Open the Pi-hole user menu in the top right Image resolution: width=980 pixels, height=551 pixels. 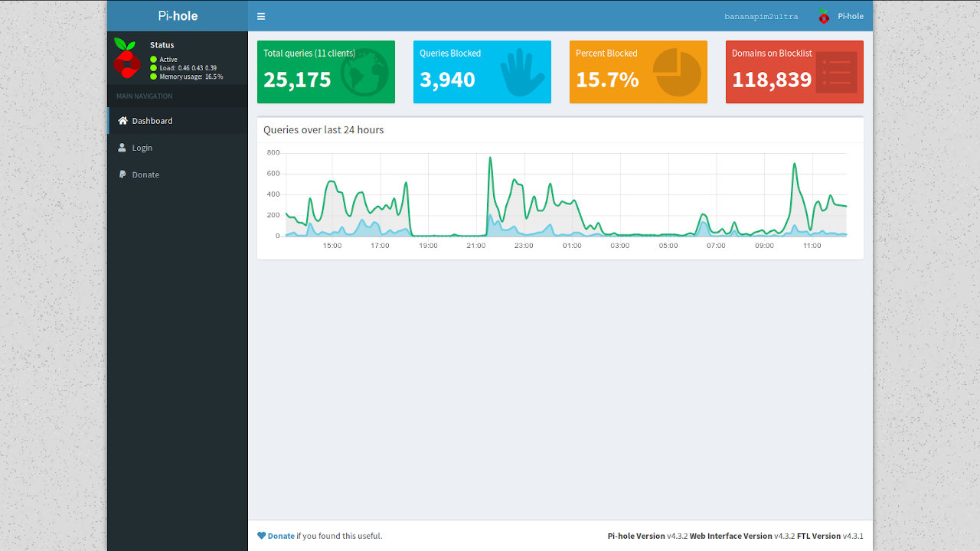[841, 16]
